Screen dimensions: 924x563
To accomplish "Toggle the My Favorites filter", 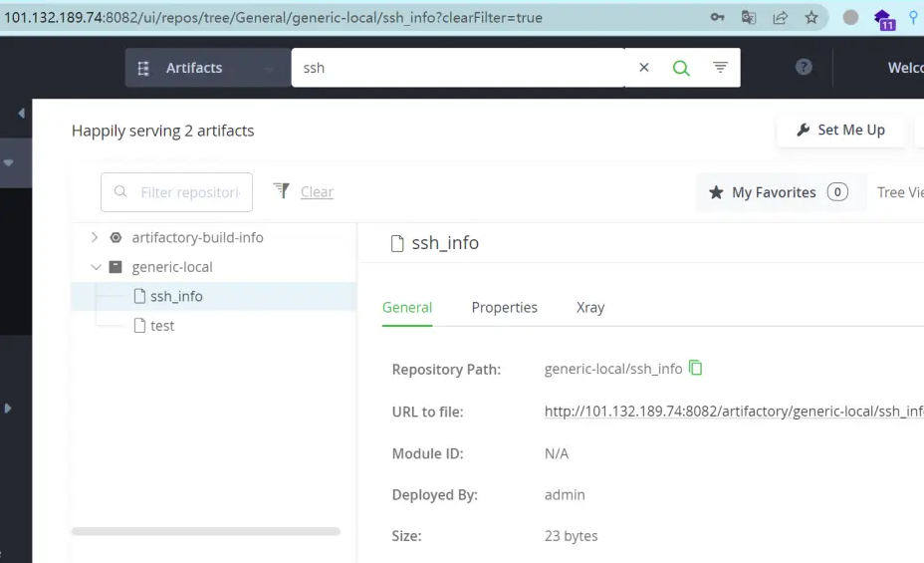I will [x=777, y=192].
